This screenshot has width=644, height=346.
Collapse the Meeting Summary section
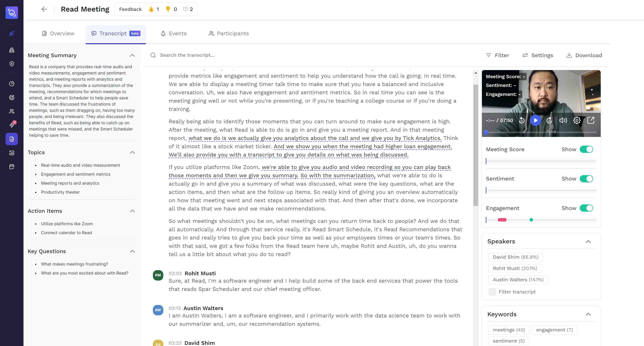point(132,55)
